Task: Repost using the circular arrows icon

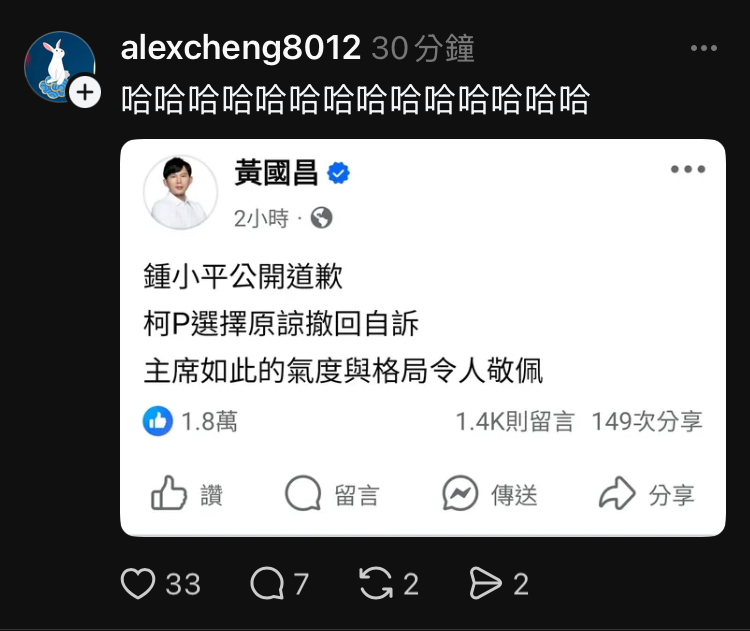Action: (x=376, y=583)
